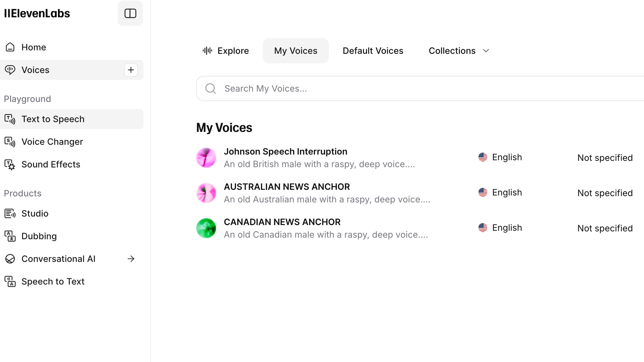Click the ElevenLabs logo
The width and height of the screenshot is (644, 362).
point(37,13)
